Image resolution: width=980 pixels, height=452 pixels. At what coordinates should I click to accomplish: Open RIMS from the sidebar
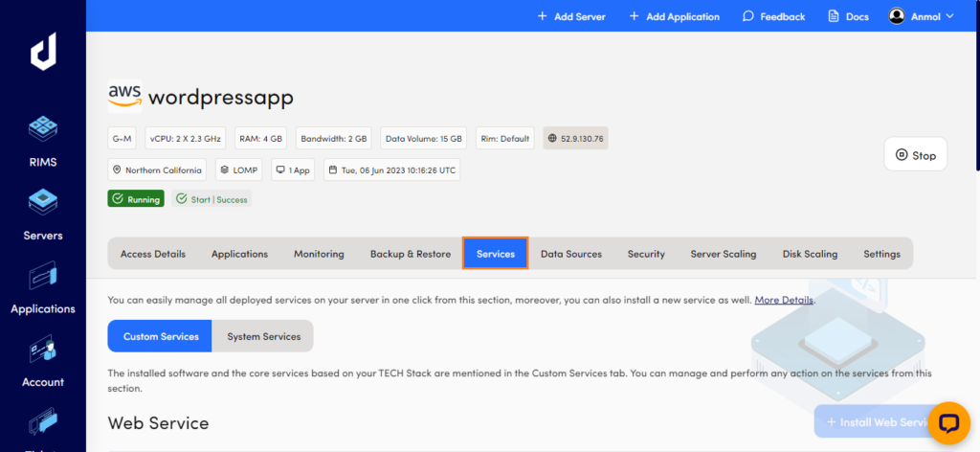click(43, 141)
